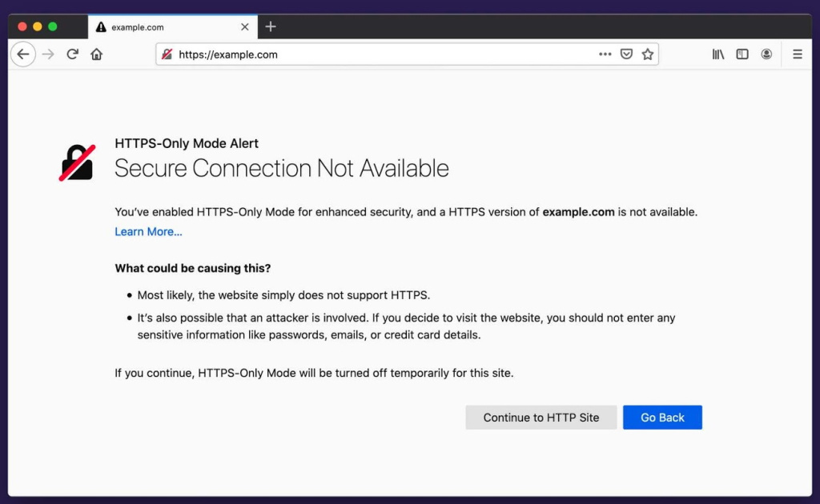The height and width of the screenshot is (504, 820).
Task: Select the example.com tab
Action: click(144, 26)
